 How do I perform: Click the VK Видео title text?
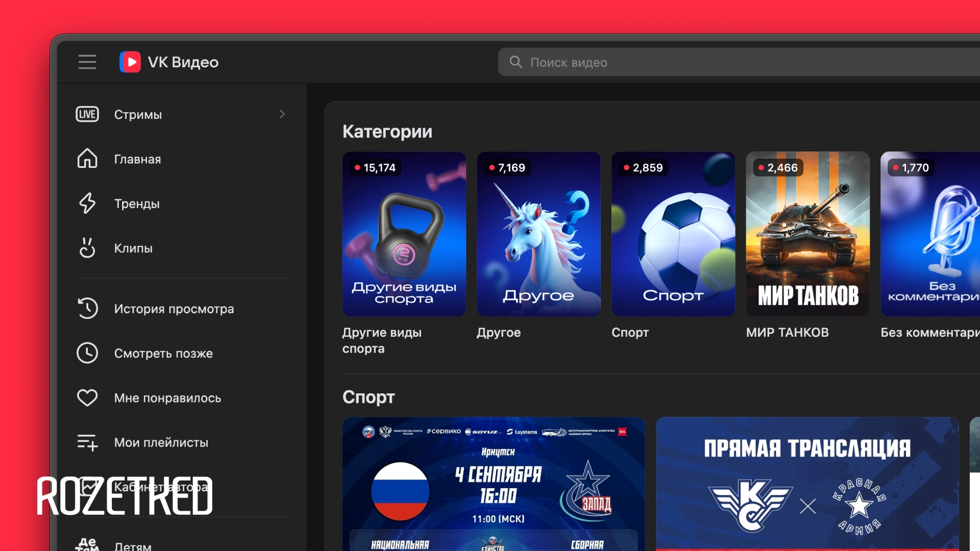[183, 62]
